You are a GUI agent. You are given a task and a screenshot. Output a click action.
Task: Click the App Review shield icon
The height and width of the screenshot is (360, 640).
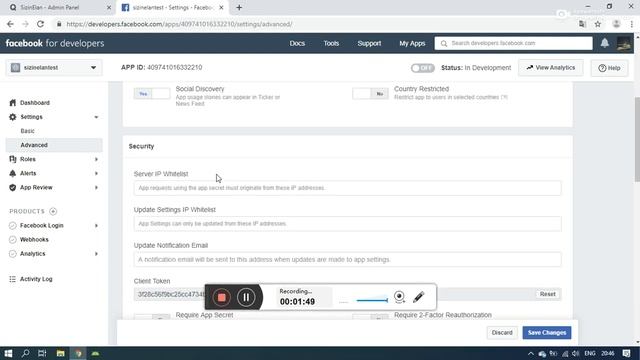pos(13,187)
